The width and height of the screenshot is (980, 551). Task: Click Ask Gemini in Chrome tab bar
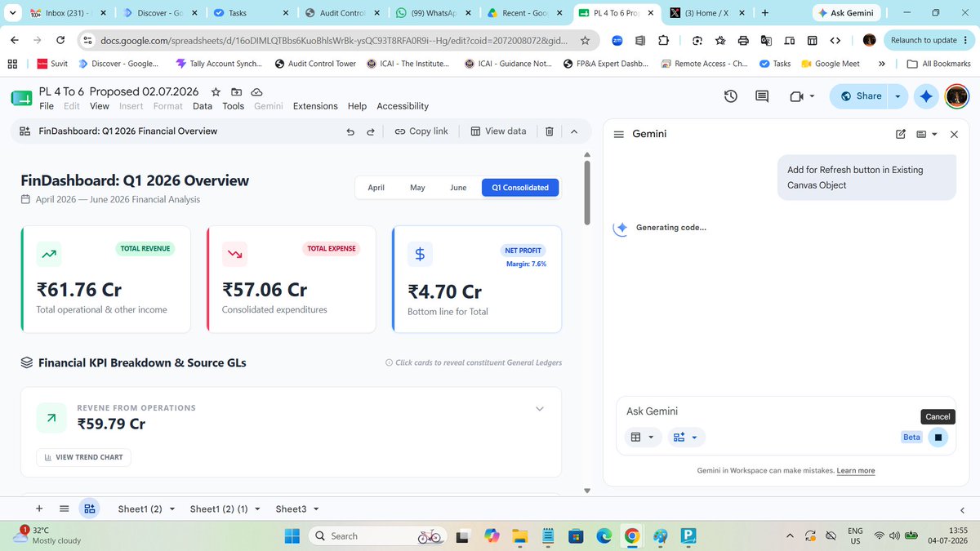pos(849,13)
